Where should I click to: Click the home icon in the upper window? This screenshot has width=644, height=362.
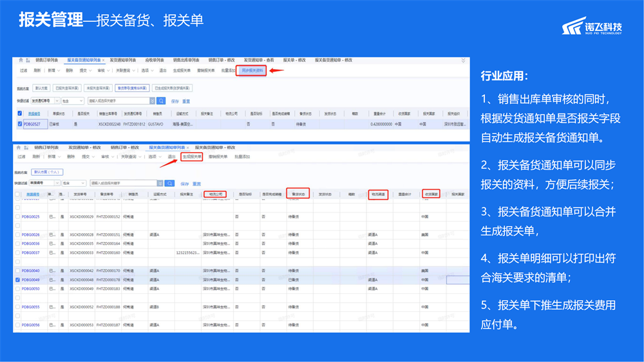pos(21,60)
